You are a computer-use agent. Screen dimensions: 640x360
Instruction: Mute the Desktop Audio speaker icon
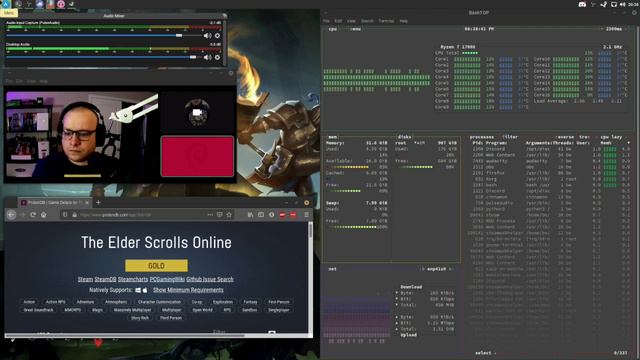click(x=207, y=57)
